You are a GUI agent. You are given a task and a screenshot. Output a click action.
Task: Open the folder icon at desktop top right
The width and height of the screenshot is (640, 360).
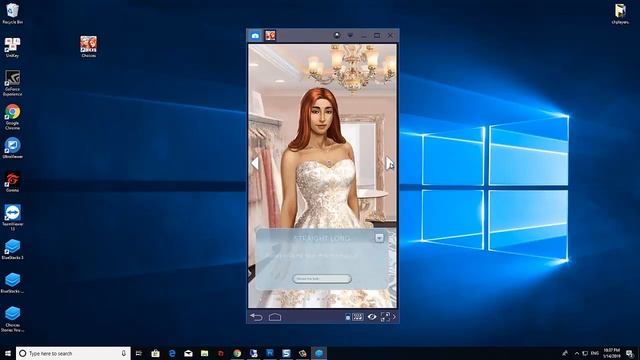click(x=620, y=13)
